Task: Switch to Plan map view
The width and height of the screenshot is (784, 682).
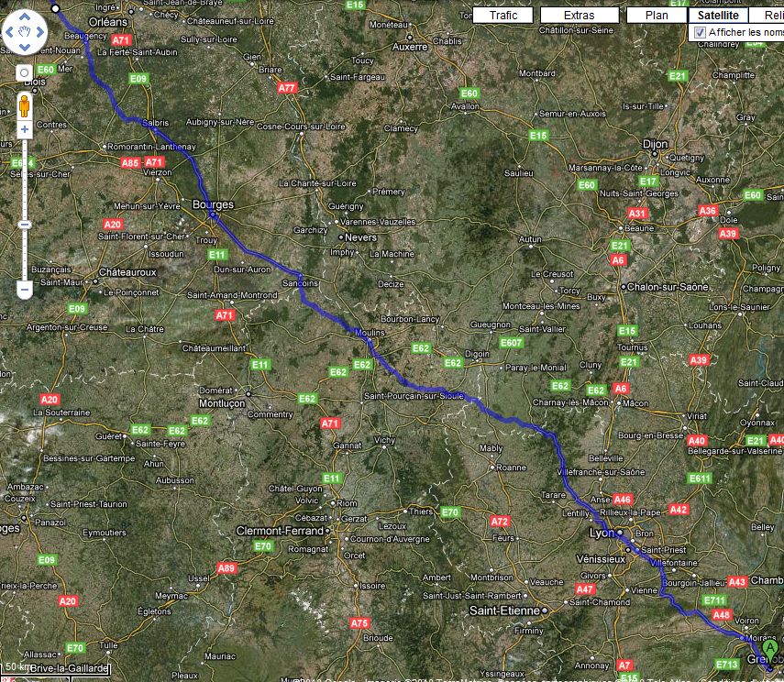Action: pyautogui.click(x=656, y=15)
